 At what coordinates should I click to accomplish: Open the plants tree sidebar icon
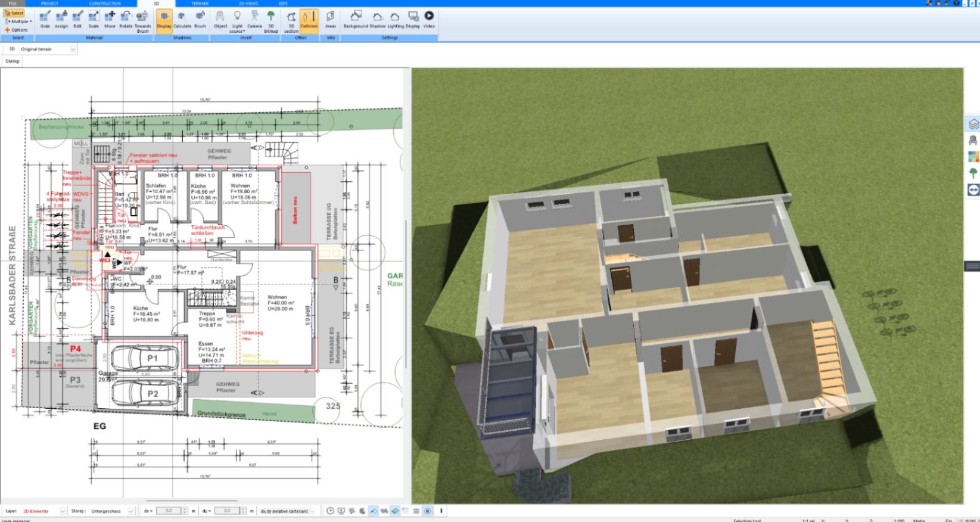coord(973,173)
